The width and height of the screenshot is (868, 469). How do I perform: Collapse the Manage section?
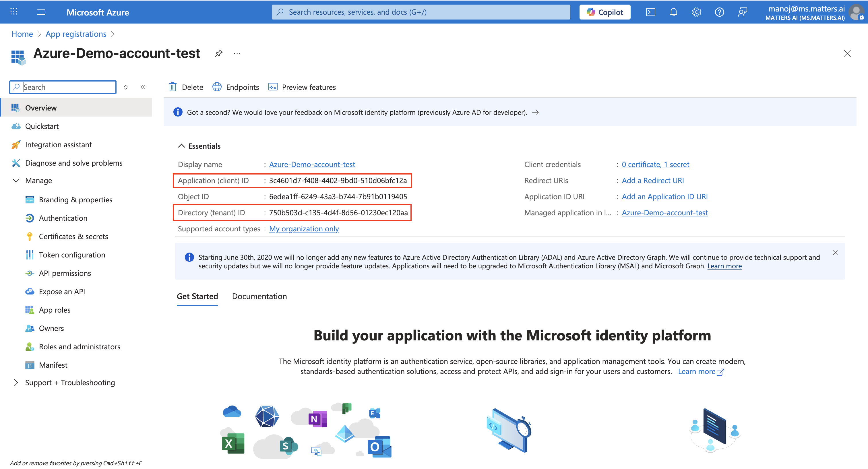(16, 181)
